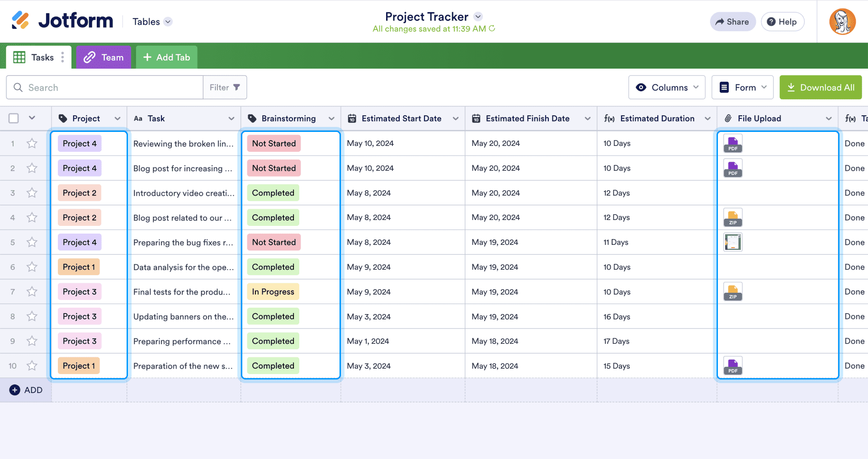This screenshot has height=459, width=868.
Task: Click the formula icon on Estimated Duration column
Action: (x=609, y=118)
